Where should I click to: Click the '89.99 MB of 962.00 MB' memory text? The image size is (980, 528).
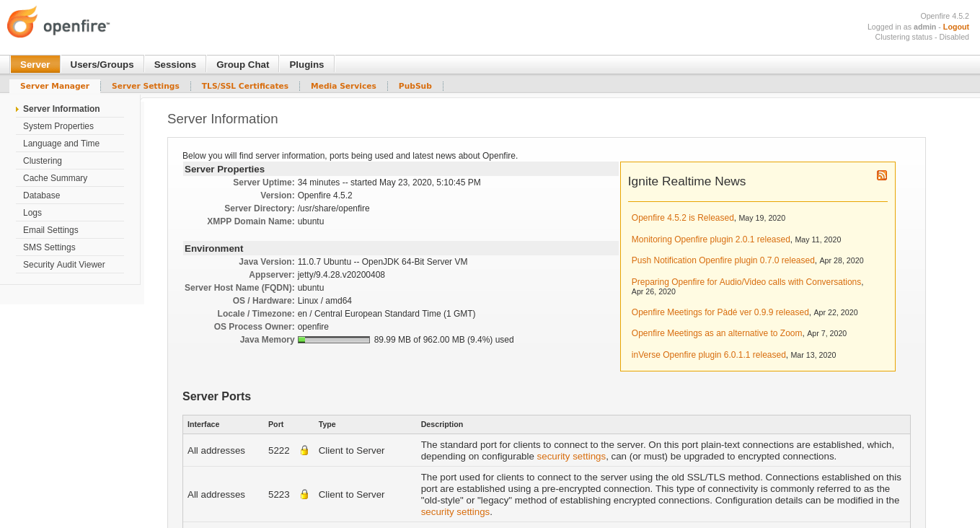pyautogui.click(x=444, y=340)
